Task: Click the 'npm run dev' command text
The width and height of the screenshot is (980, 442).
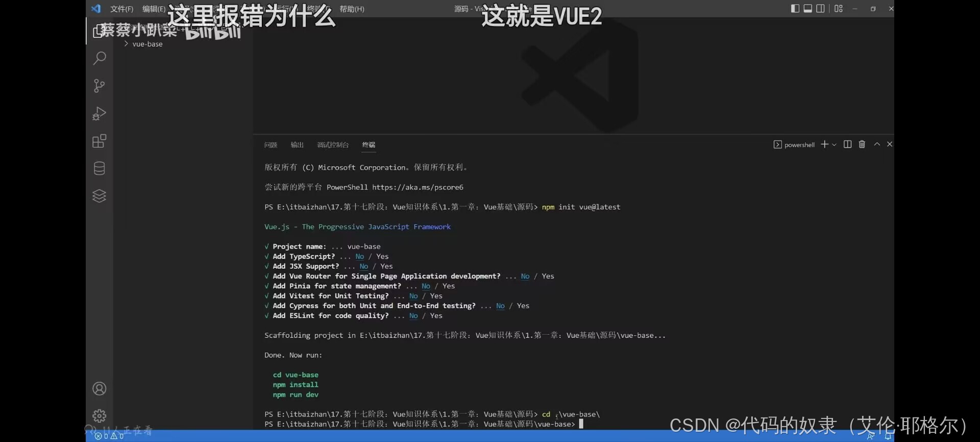Action: click(x=296, y=395)
